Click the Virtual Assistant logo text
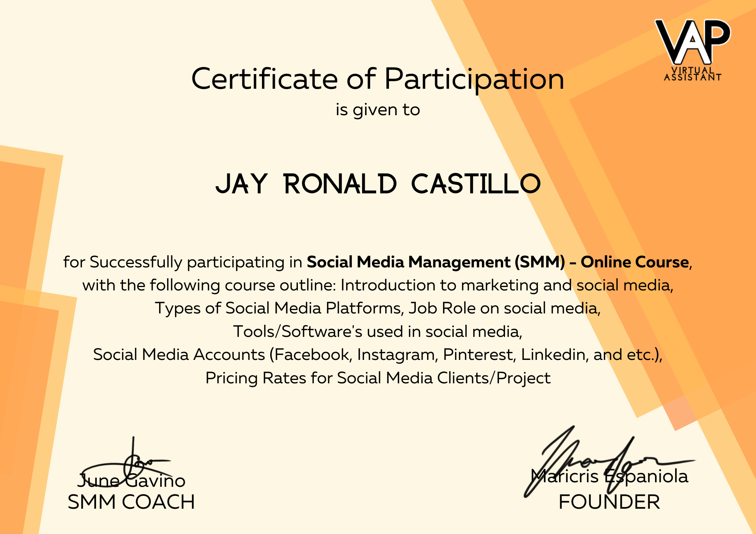 click(692, 74)
